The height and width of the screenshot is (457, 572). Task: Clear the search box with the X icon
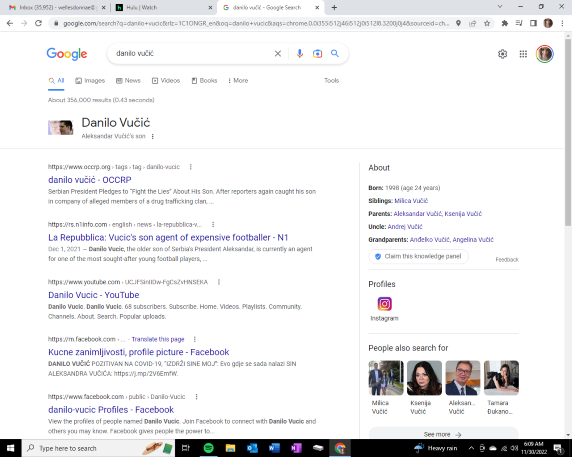[x=278, y=54]
